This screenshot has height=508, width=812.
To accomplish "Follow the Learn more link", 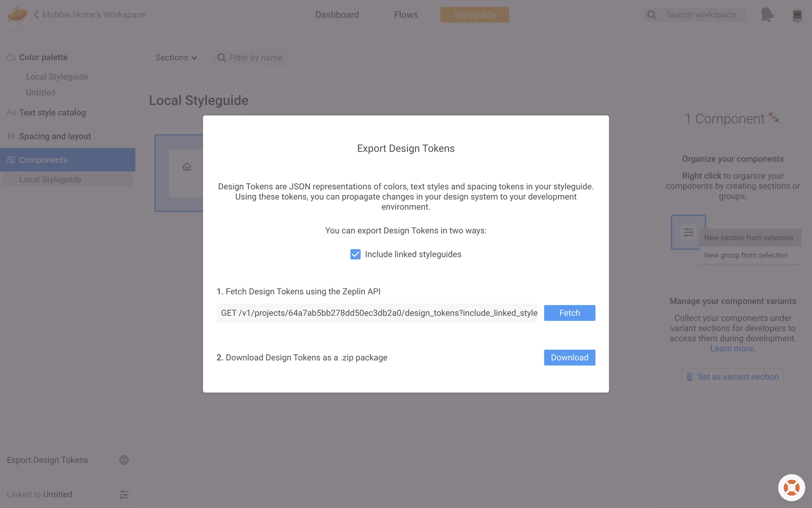I will [732, 349].
